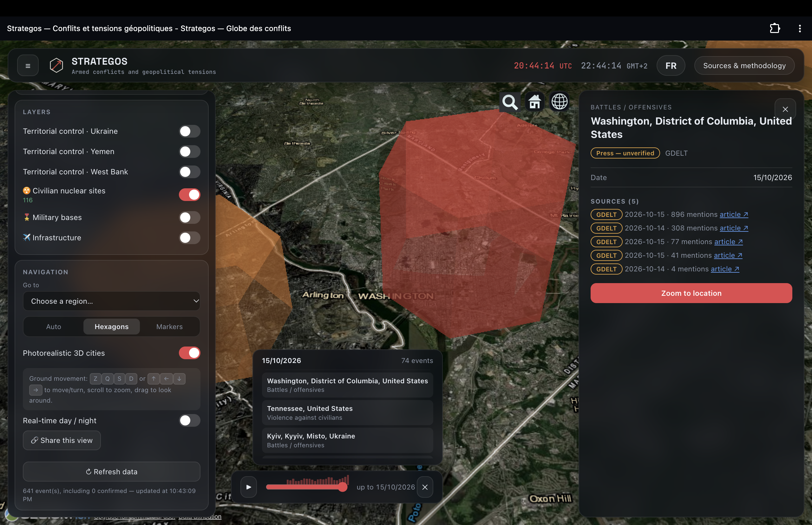Reset map to home view
812x525 pixels.
point(535,102)
